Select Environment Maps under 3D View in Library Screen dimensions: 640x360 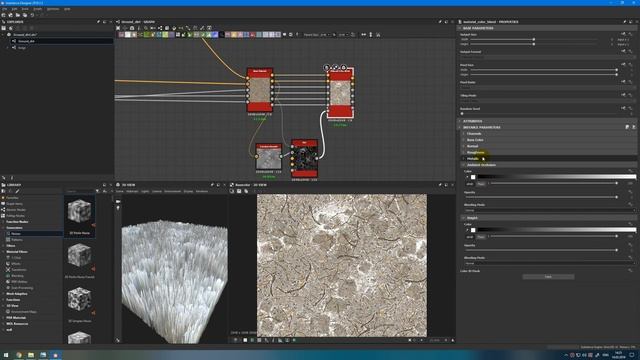[24, 312]
